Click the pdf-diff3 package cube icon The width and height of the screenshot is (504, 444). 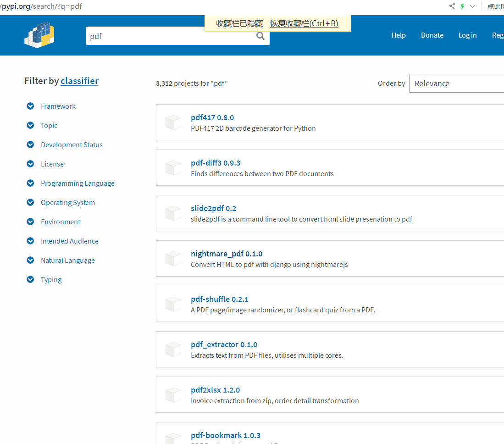[x=173, y=168]
